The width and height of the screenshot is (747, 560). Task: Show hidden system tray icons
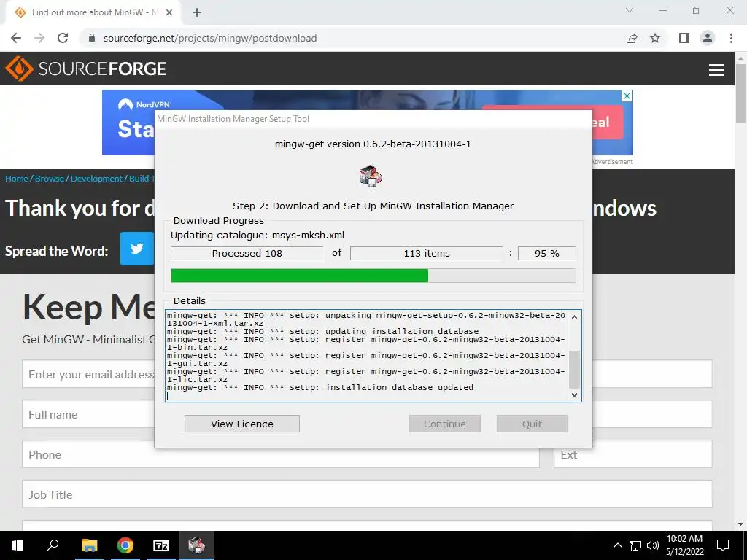tap(617, 545)
